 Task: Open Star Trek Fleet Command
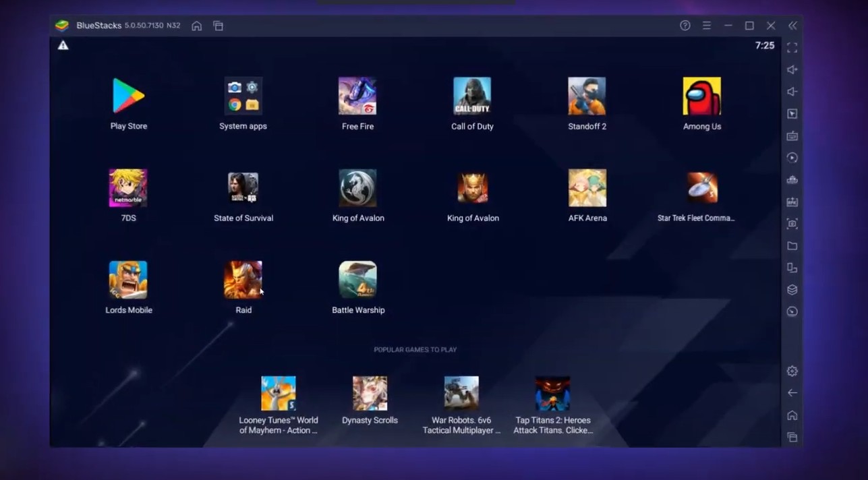[x=701, y=187]
